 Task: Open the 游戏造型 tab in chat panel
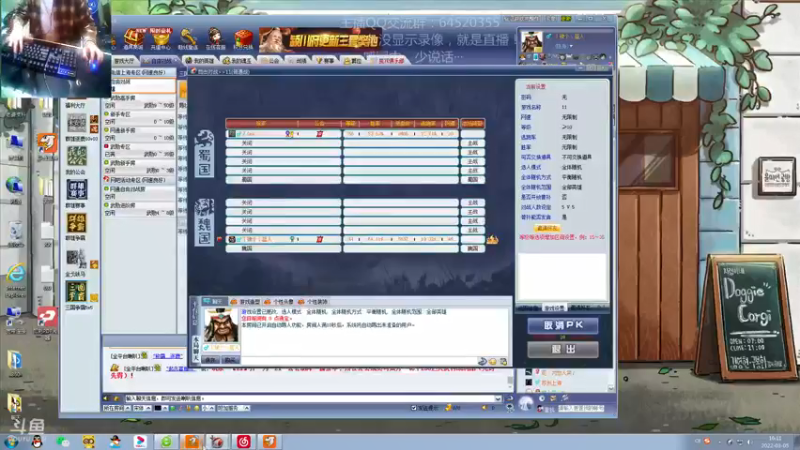246,302
